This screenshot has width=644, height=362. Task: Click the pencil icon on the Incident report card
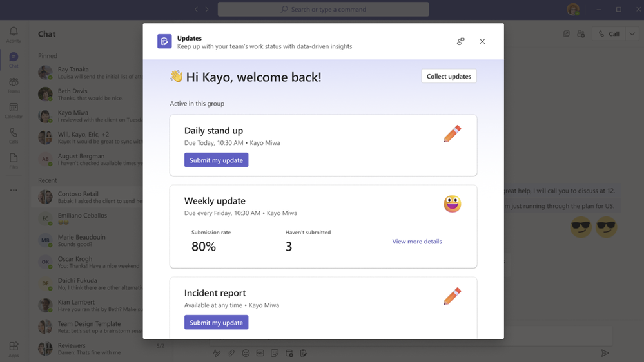pos(452,296)
